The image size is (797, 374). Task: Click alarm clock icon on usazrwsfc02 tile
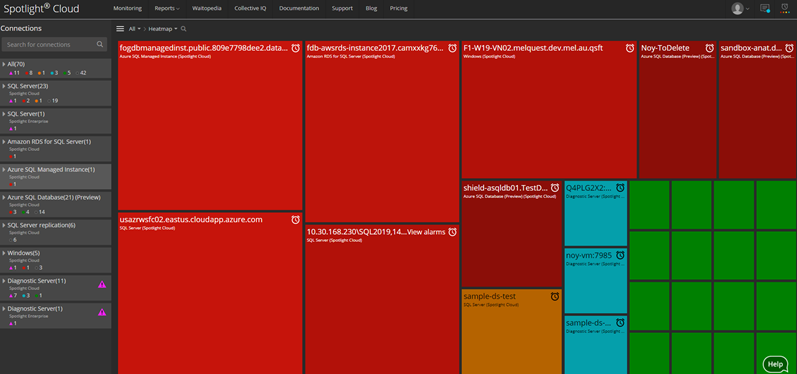coord(296,220)
